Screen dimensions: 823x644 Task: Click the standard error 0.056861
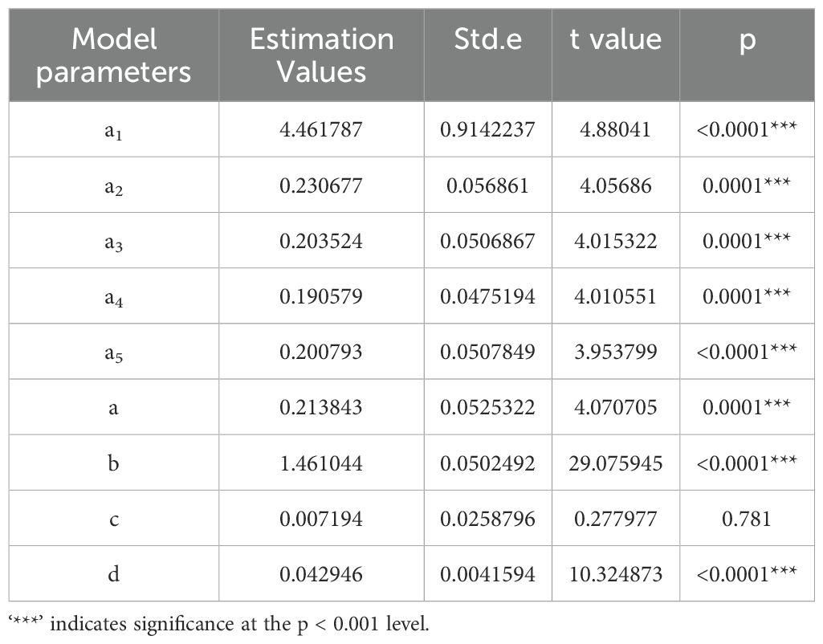487,185
